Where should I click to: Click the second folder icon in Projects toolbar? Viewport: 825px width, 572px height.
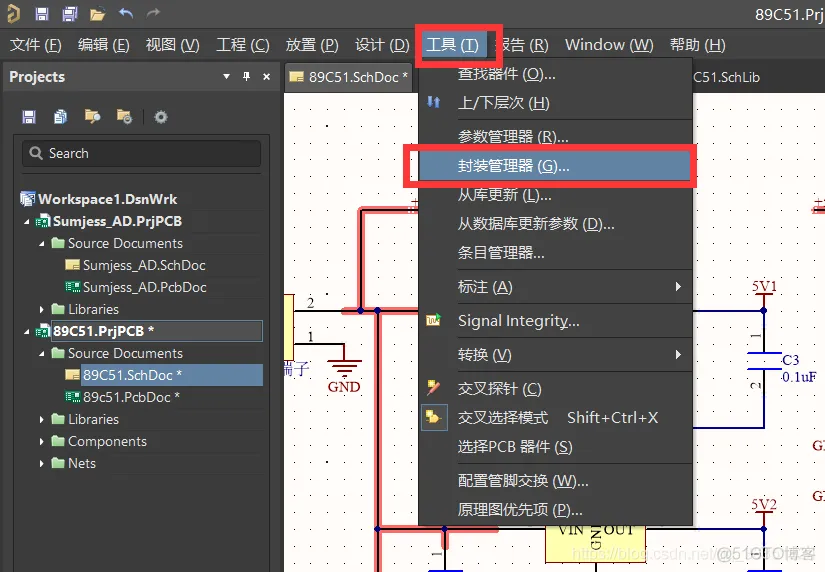(124, 116)
